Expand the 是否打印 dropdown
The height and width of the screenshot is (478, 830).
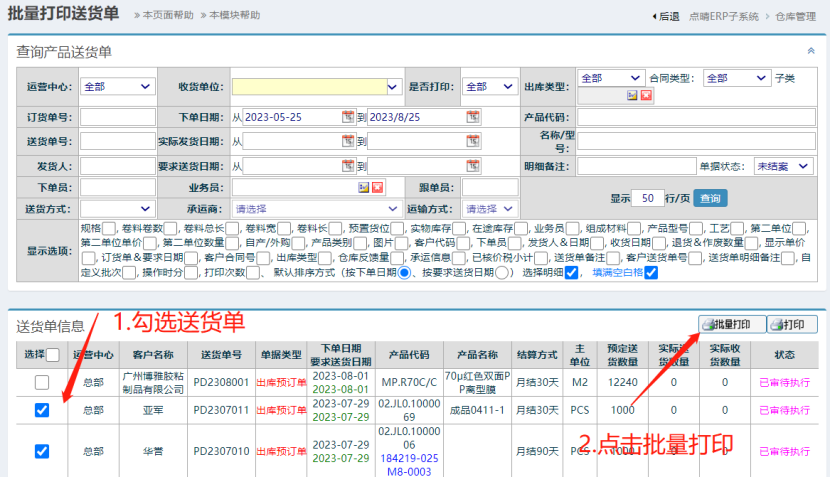(489, 86)
